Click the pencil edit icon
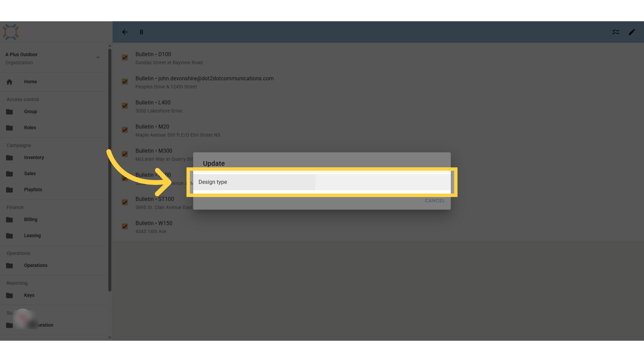644x362 pixels. (x=632, y=32)
